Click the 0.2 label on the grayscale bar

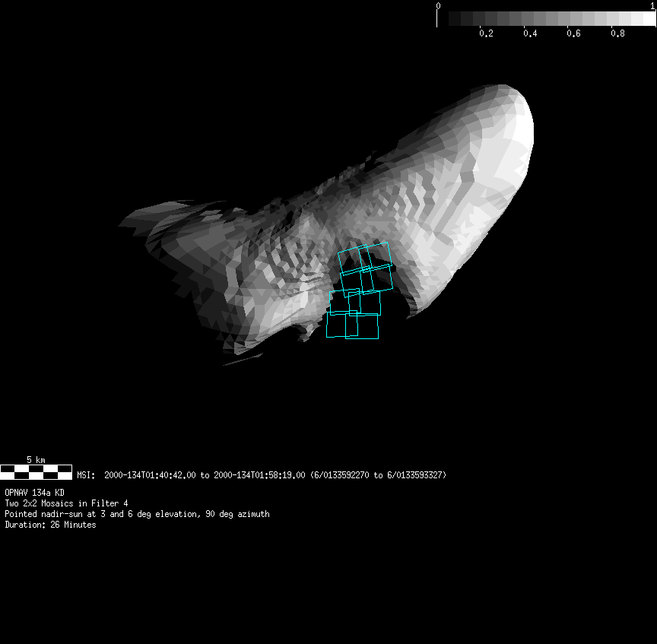[486, 33]
